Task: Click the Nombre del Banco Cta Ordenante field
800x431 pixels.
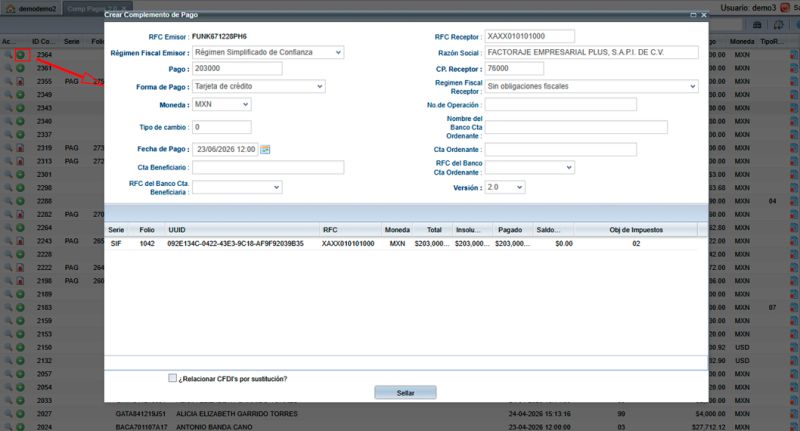Action: [576, 127]
